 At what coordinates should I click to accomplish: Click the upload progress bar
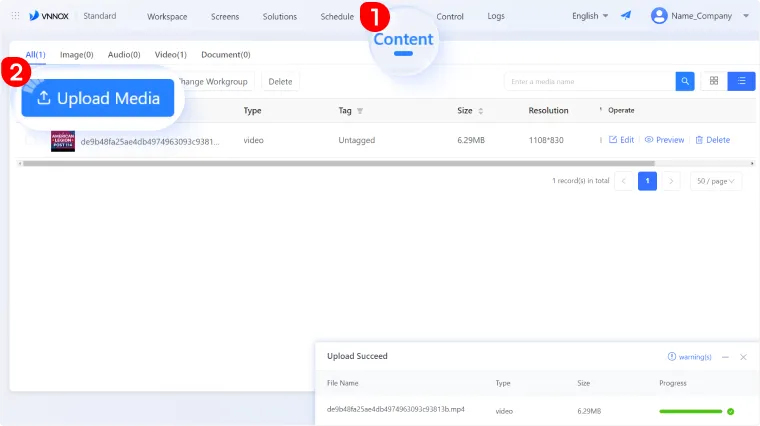click(690, 410)
